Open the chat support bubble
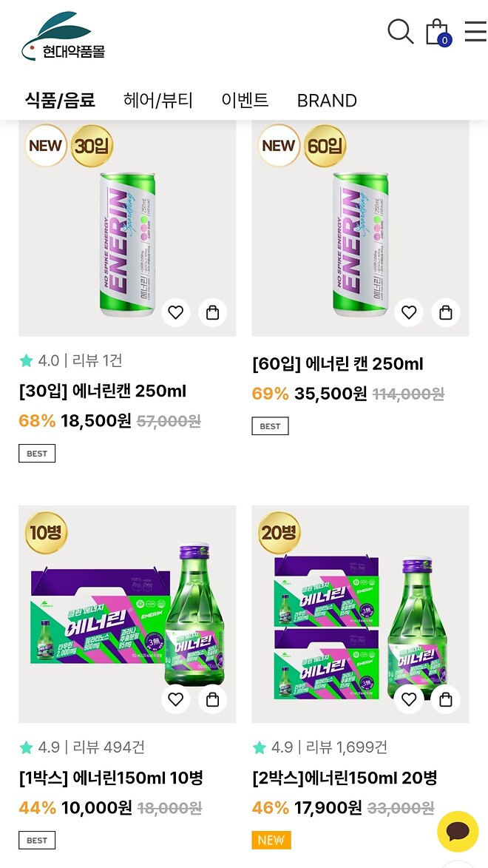Viewport: 488px width, 868px height. click(x=457, y=832)
